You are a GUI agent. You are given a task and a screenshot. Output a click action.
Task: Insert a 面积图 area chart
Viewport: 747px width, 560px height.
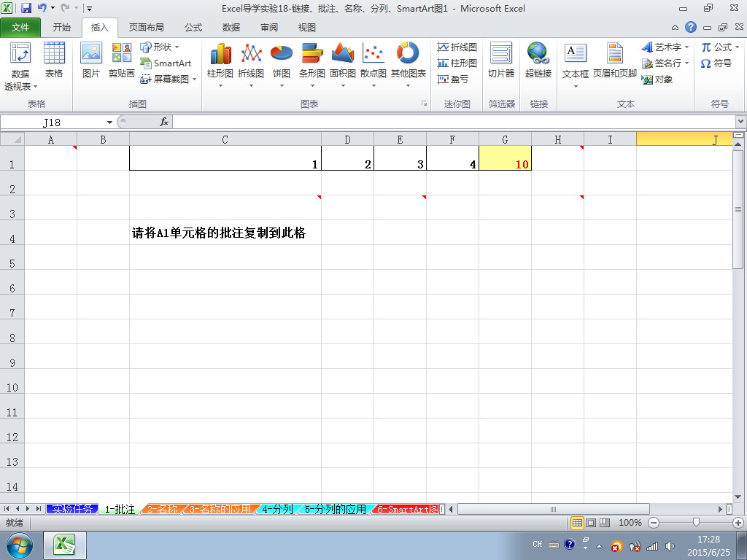click(x=343, y=65)
